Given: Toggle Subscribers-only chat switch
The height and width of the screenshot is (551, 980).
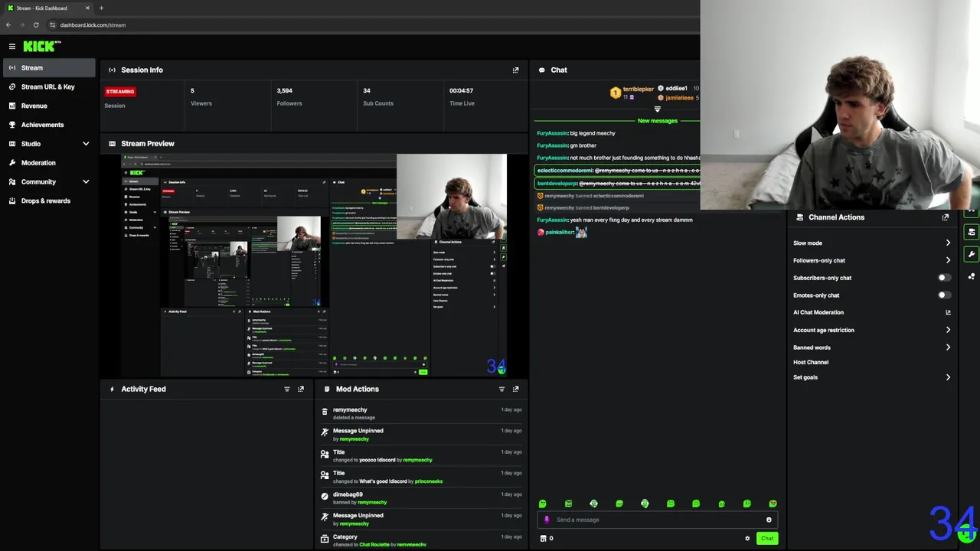Looking at the screenshot, I should point(945,278).
